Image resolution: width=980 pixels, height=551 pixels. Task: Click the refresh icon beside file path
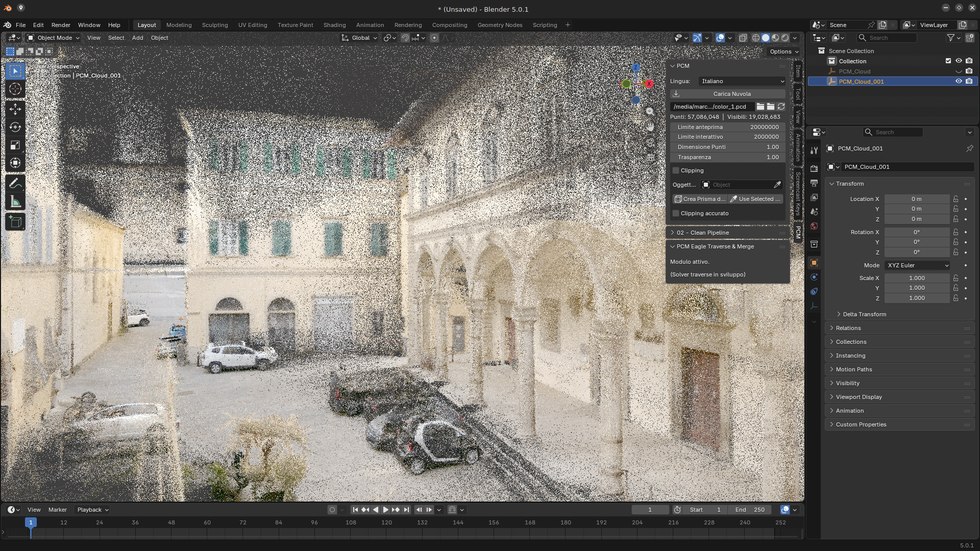pyautogui.click(x=781, y=107)
